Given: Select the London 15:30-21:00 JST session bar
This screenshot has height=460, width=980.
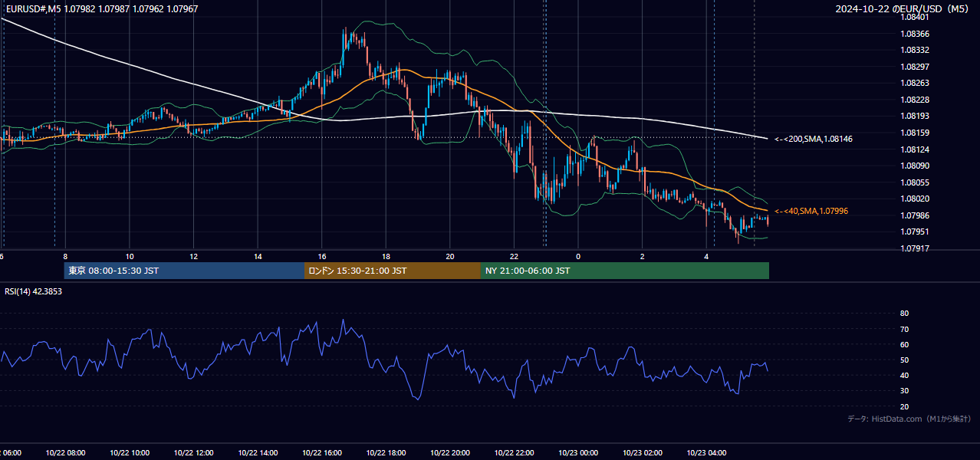Looking at the screenshot, I should click(393, 271).
